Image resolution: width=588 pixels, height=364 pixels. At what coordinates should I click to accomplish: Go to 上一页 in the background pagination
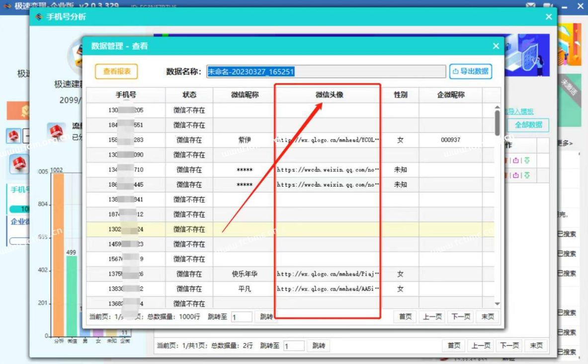click(481, 346)
